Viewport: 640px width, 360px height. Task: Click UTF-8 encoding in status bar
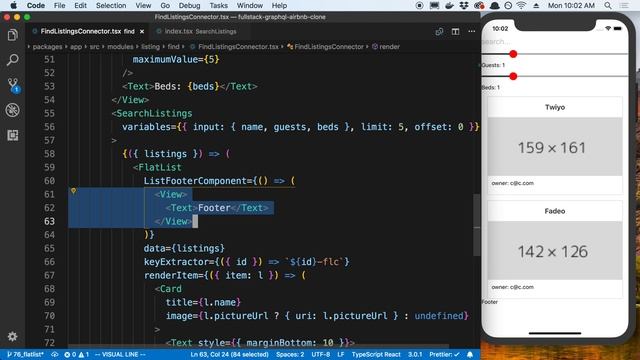[x=320, y=354]
